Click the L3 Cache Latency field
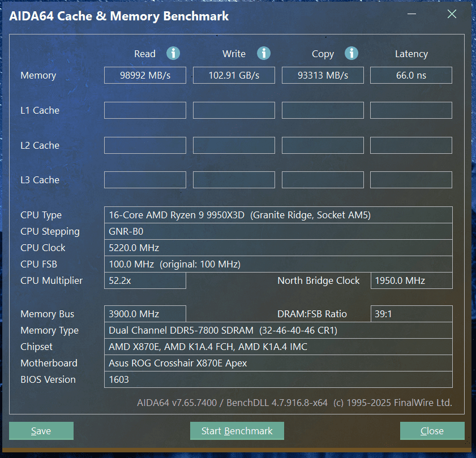476x458 pixels. click(411, 180)
